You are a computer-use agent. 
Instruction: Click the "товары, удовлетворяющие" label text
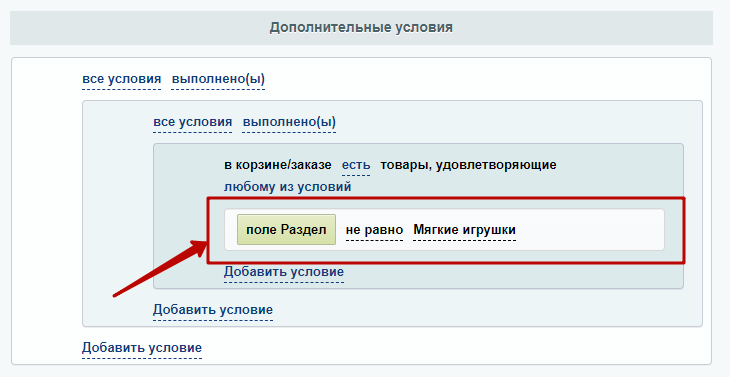[468, 165]
